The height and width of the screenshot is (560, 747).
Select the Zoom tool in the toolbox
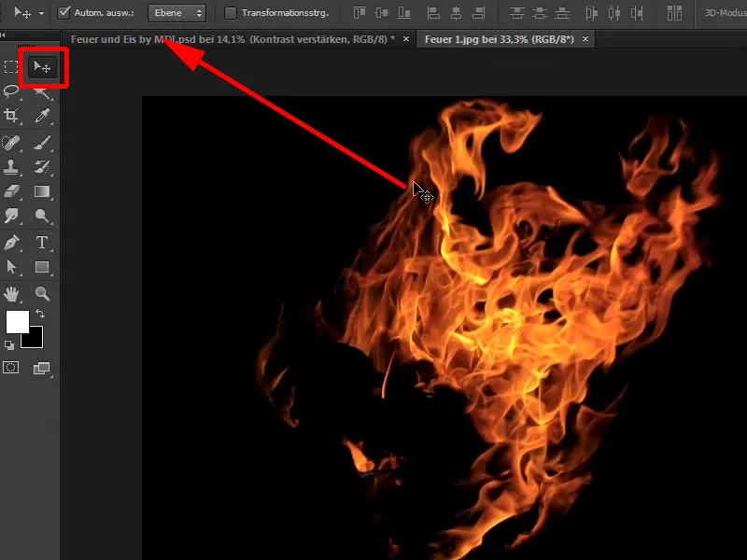pyautogui.click(x=42, y=294)
